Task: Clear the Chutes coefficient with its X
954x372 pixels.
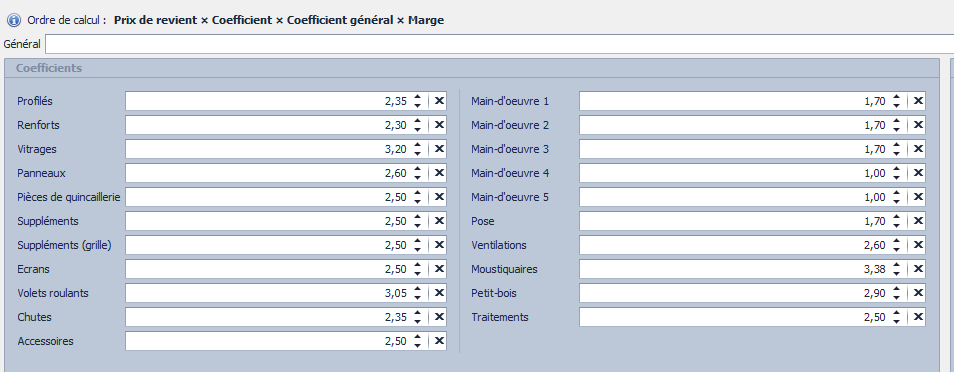Action: click(439, 317)
